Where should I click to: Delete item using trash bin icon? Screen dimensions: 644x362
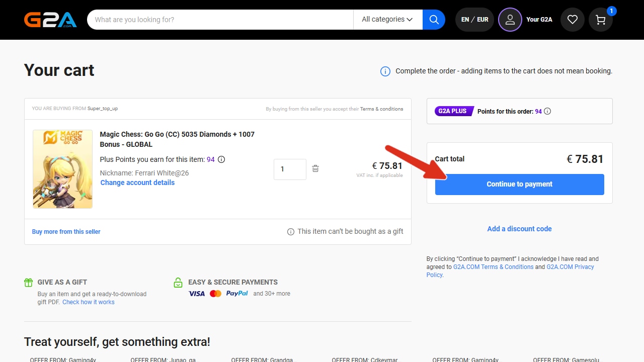pos(315,169)
